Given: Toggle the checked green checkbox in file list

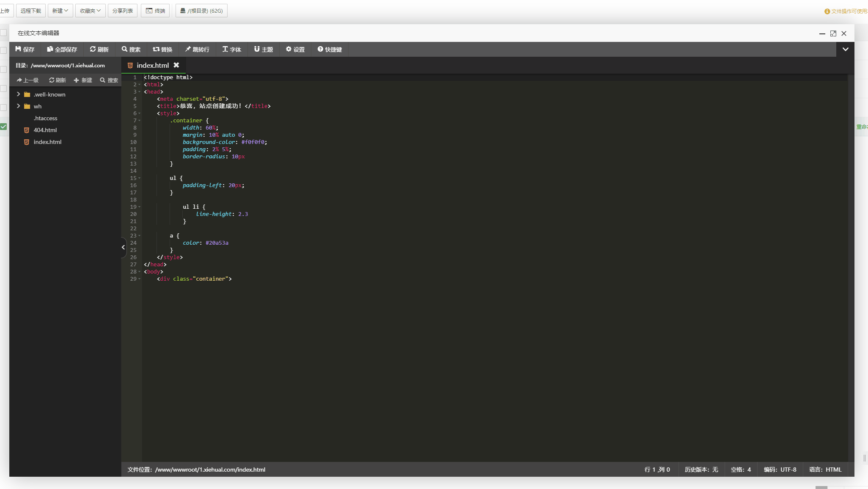Looking at the screenshot, I should [3, 127].
